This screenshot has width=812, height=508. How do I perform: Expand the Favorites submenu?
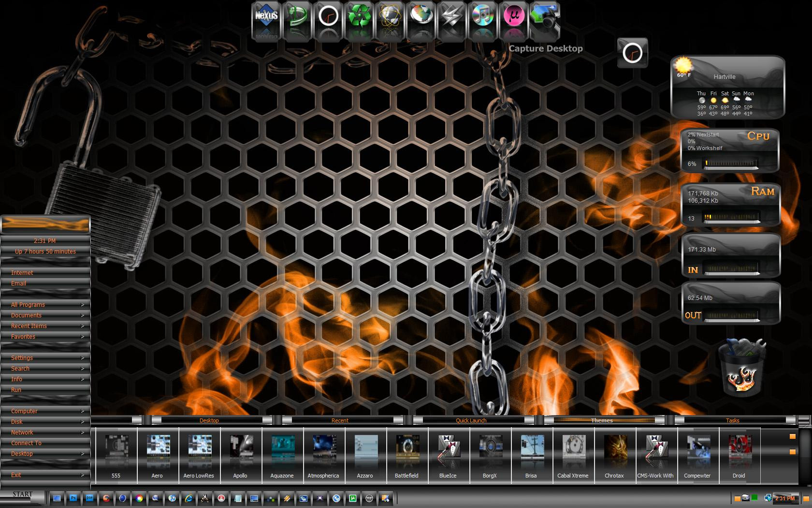click(x=45, y=336)
